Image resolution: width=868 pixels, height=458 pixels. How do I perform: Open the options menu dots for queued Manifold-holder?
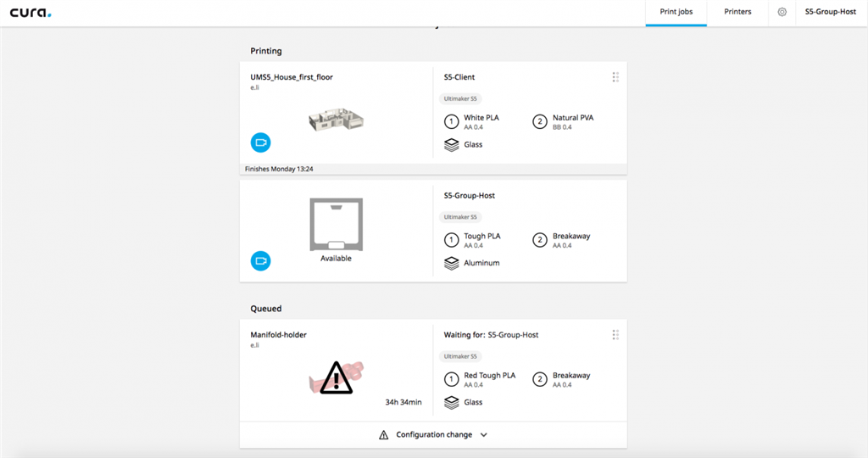pyautogui.click(x=615, y=335)
